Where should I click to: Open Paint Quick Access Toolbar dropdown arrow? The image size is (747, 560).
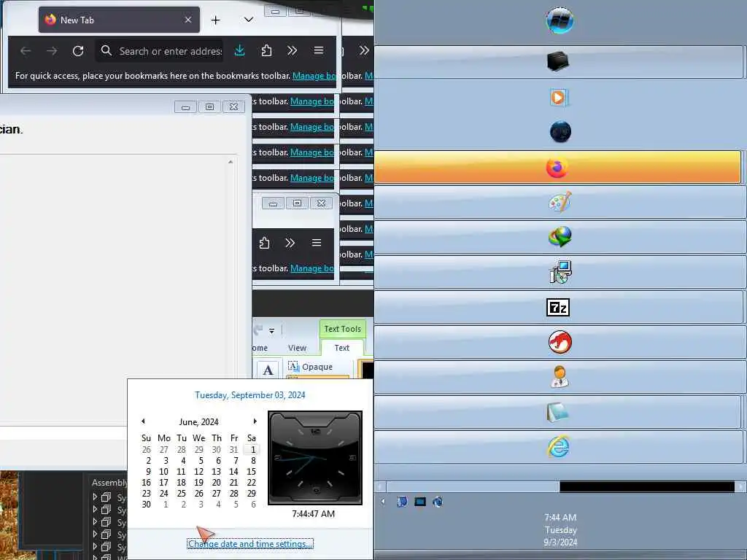tap(271, 330)
